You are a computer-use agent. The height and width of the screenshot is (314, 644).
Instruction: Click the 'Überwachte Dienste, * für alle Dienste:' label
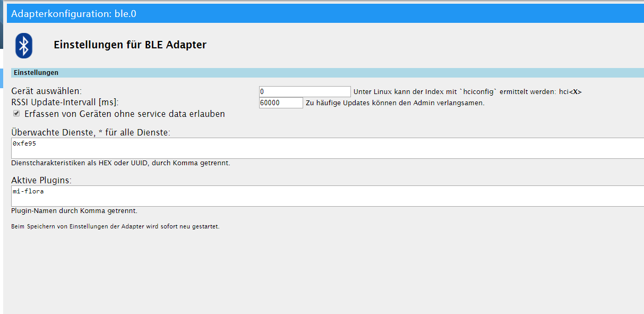point(91,132)
